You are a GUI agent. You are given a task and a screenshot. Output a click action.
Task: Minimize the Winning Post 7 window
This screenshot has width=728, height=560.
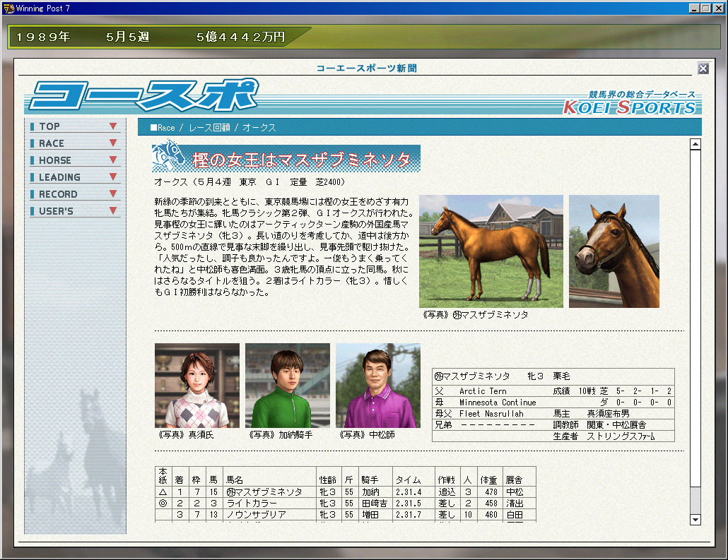pos(695,8)
